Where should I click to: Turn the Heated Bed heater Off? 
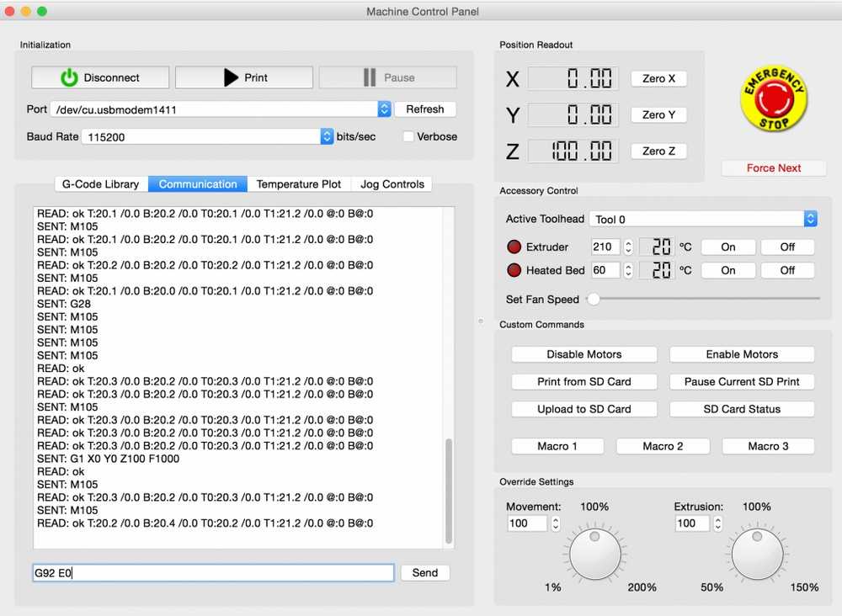pos(787,270)
